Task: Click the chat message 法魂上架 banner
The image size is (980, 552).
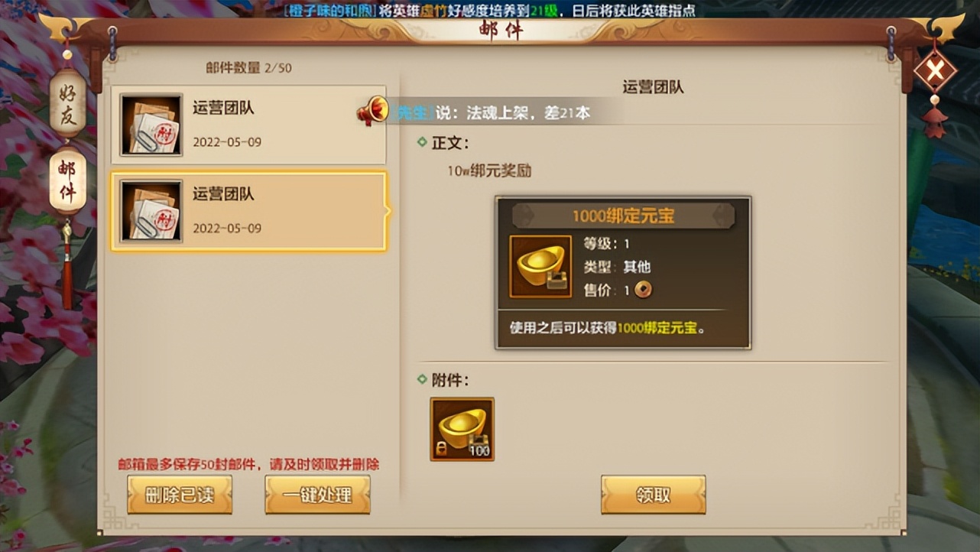Action: pyautogui.click(x=494, y=112)
